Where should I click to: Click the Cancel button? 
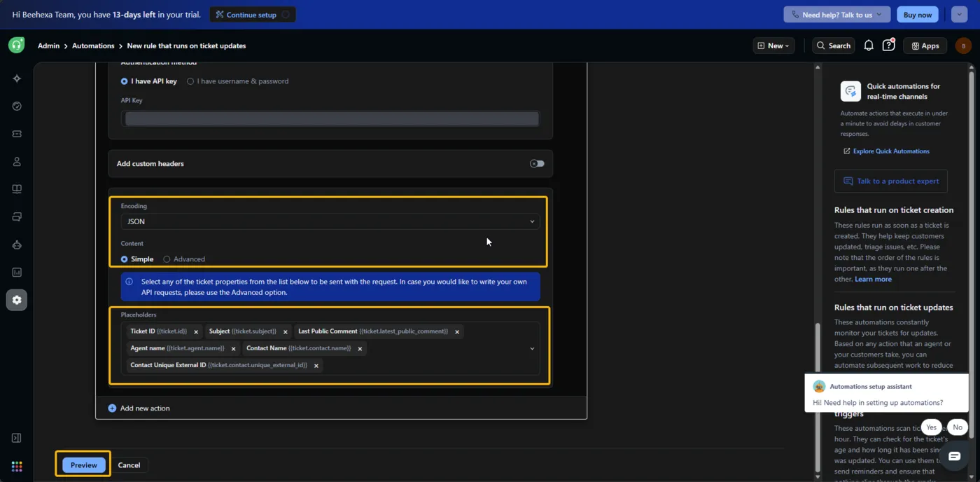[129, 465]
